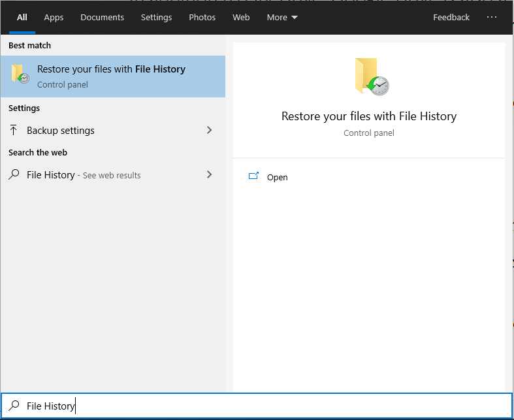
Task: Click the Feedback link
Action: pos(451,18)
